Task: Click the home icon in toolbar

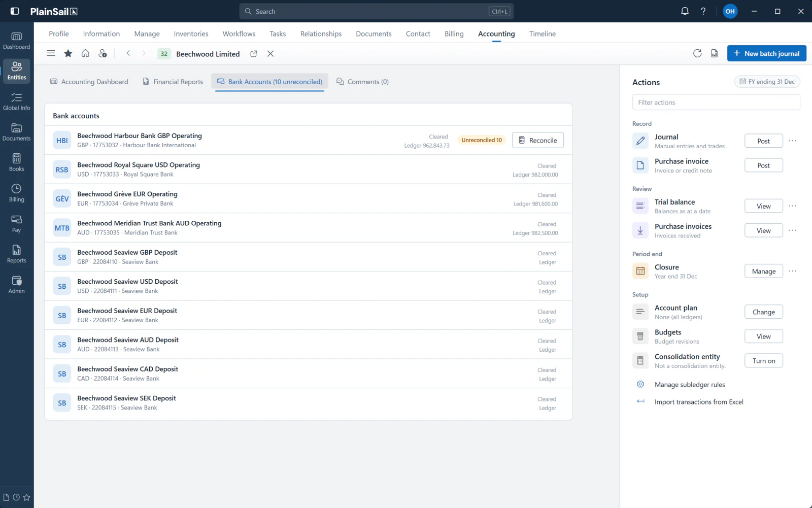Action: click(85, 53)
